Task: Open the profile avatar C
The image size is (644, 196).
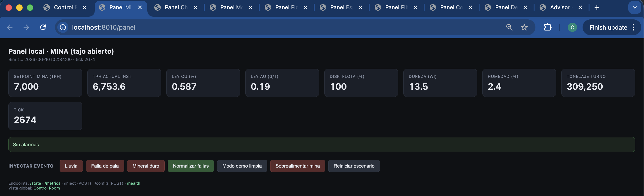Action: [572, 27]
